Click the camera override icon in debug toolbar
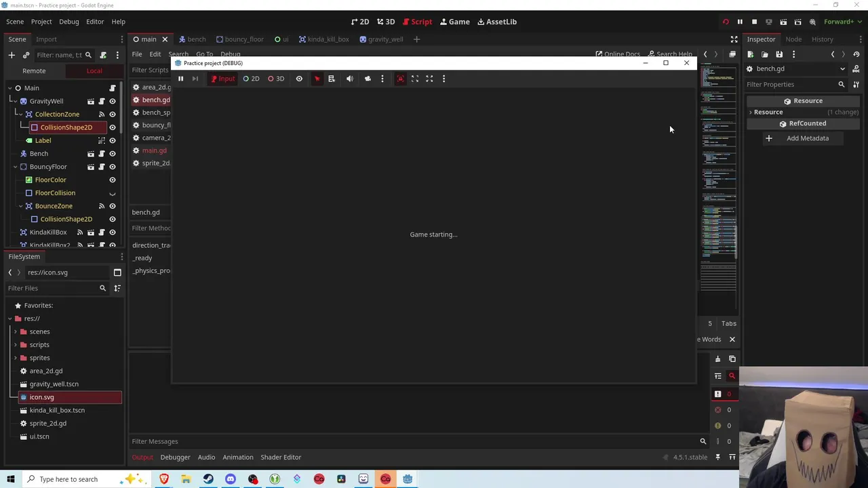This screenshot has width=868, height=488. pos(368,79)
